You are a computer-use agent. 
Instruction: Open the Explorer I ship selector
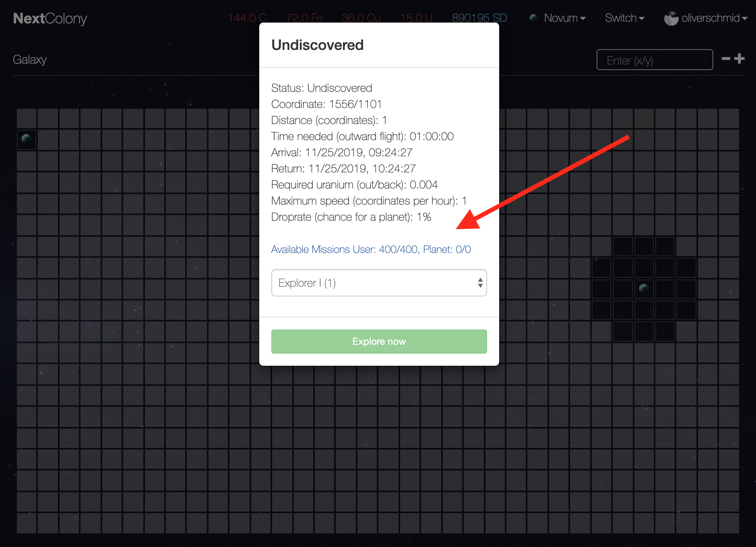pyautogui.click(x=379, y=283)
